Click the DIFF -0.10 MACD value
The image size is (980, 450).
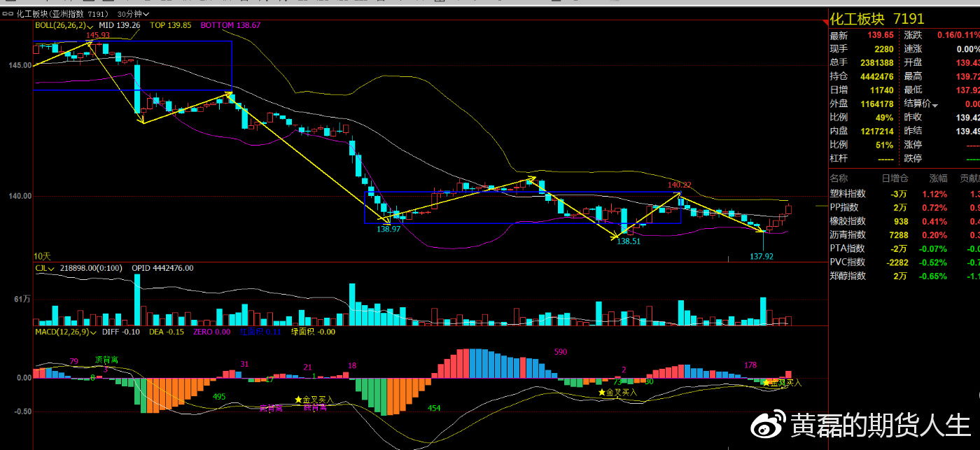[x=121, y=332]
